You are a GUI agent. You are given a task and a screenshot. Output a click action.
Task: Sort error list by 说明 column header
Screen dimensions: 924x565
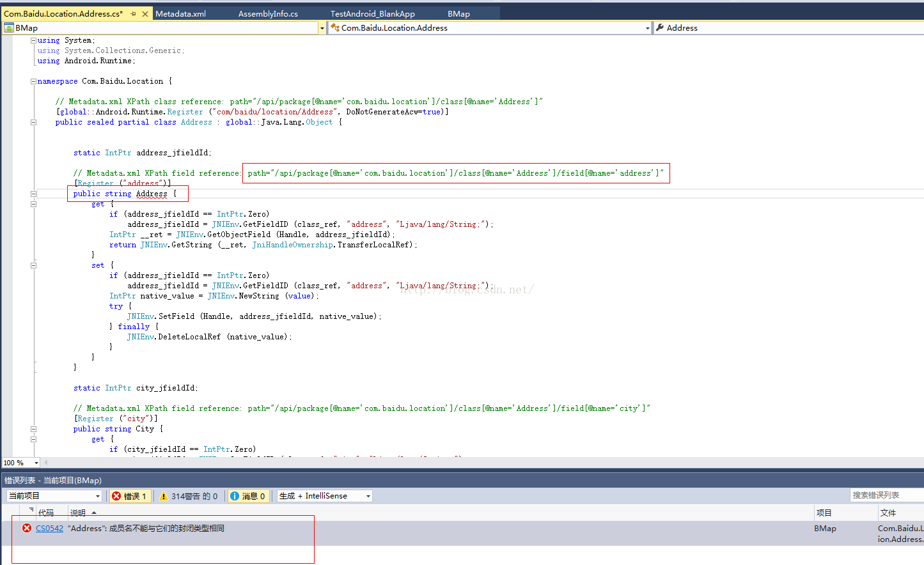(x=78, y=513)
